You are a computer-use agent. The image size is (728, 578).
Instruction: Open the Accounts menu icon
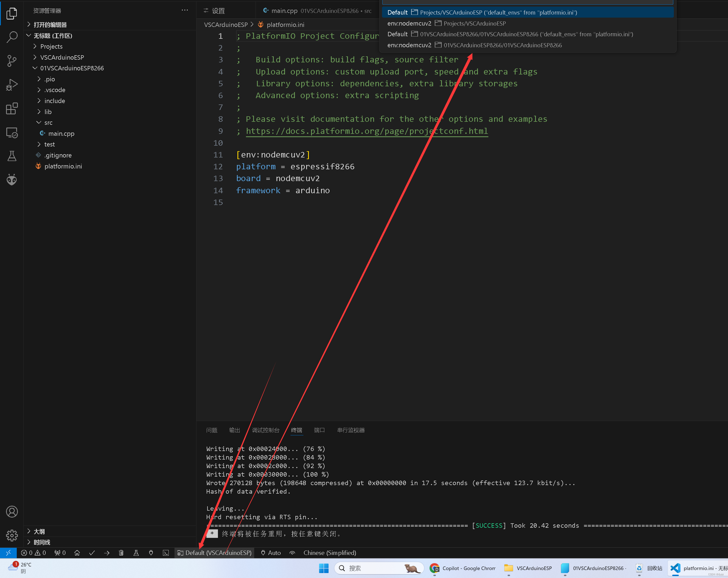click(12, 512)
